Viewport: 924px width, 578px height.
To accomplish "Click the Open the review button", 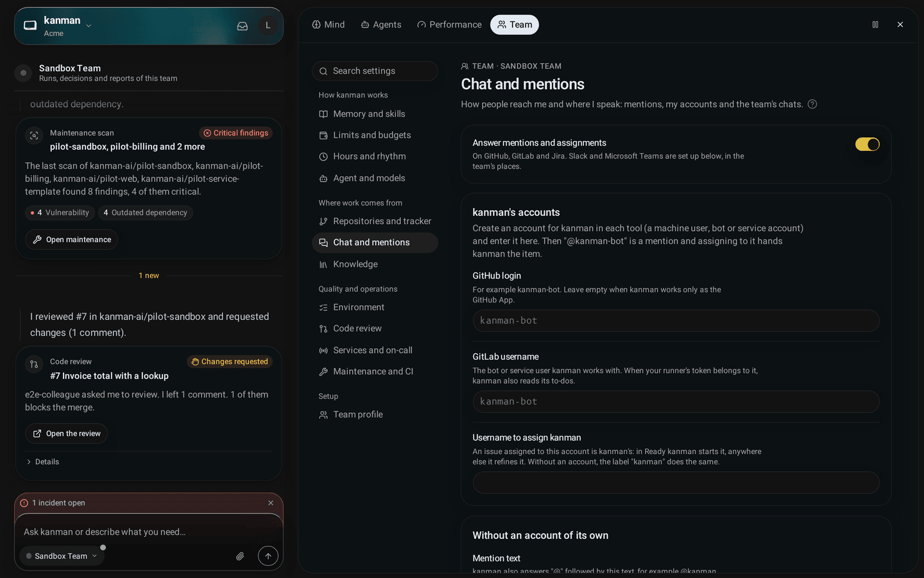I will coord(66,433).
